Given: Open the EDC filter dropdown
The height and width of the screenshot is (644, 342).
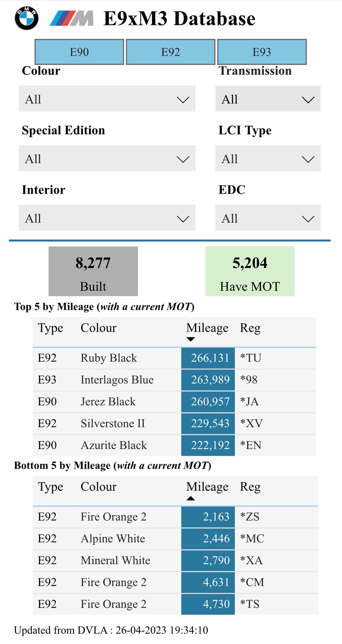Looking at the screenshot, I should pos(268,218).
